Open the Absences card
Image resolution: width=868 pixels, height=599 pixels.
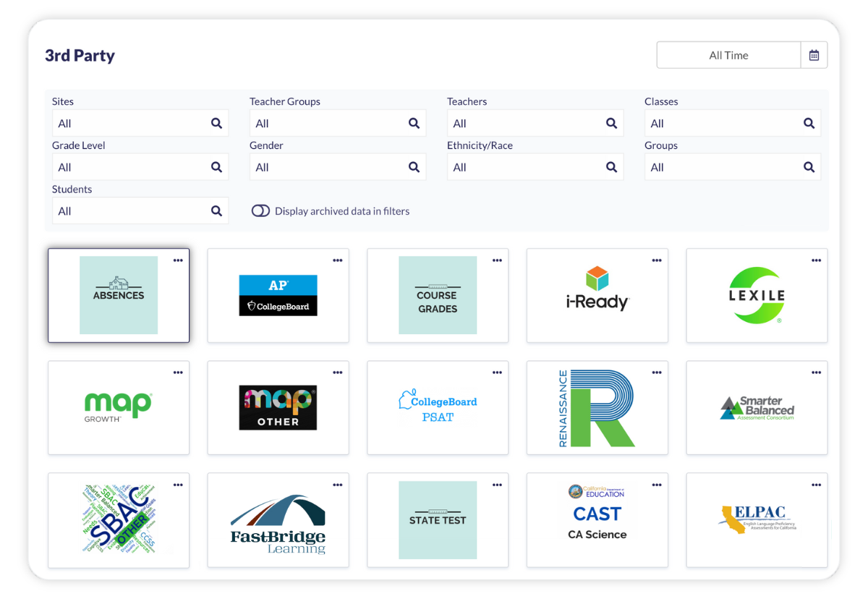119,295
